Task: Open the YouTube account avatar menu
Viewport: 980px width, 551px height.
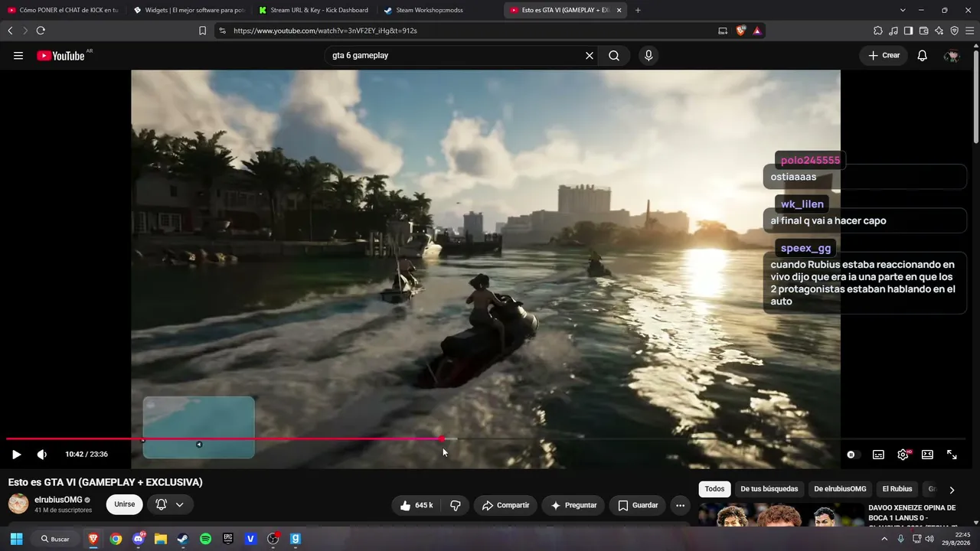Action: (x=952, y=56)
